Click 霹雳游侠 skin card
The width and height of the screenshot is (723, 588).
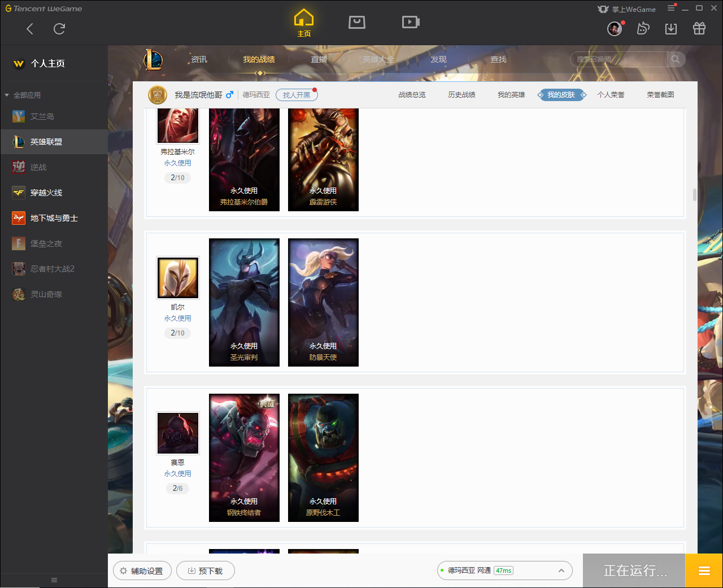pyautogui.click(x=323, y=160)
